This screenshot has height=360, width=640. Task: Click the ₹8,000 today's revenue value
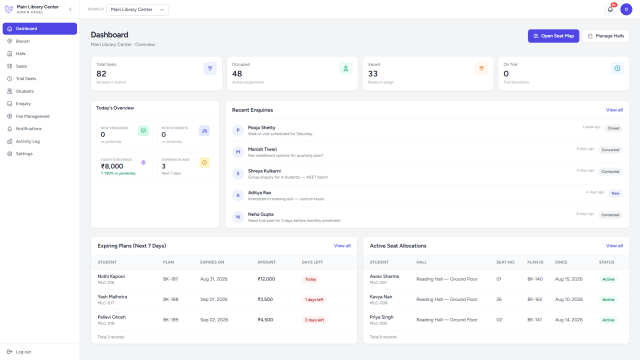(112, 166)
